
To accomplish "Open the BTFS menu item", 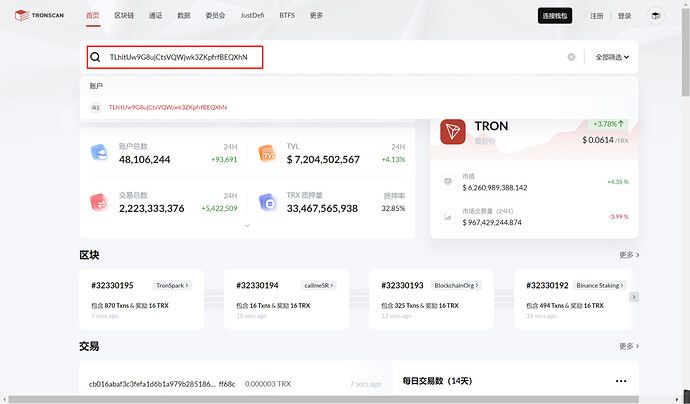I will 287,15.
